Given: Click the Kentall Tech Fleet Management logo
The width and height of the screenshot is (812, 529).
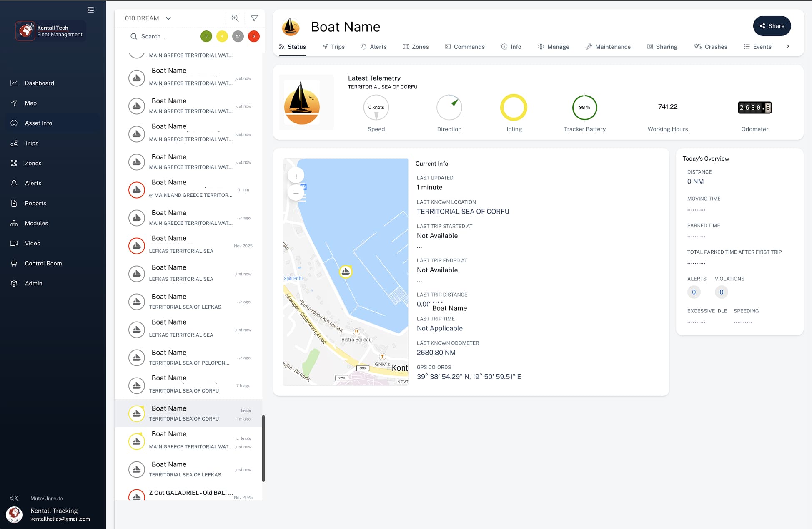Looking at the screenshot, I should (50, 31).
